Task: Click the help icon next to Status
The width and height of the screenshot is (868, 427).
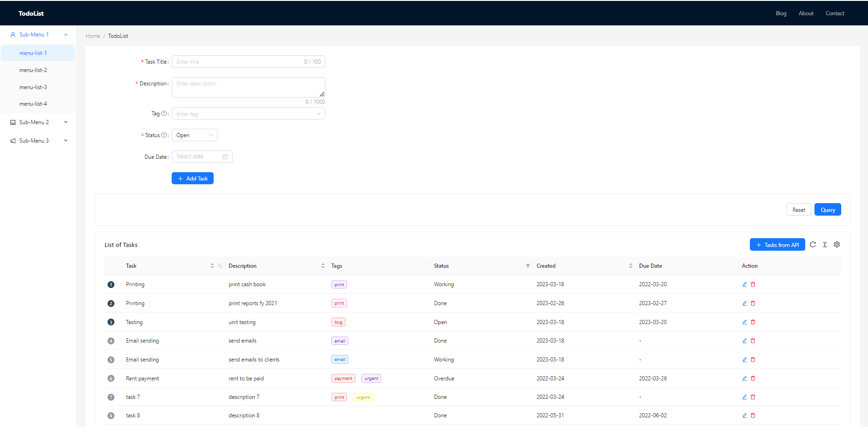Action: pos(164,135)
